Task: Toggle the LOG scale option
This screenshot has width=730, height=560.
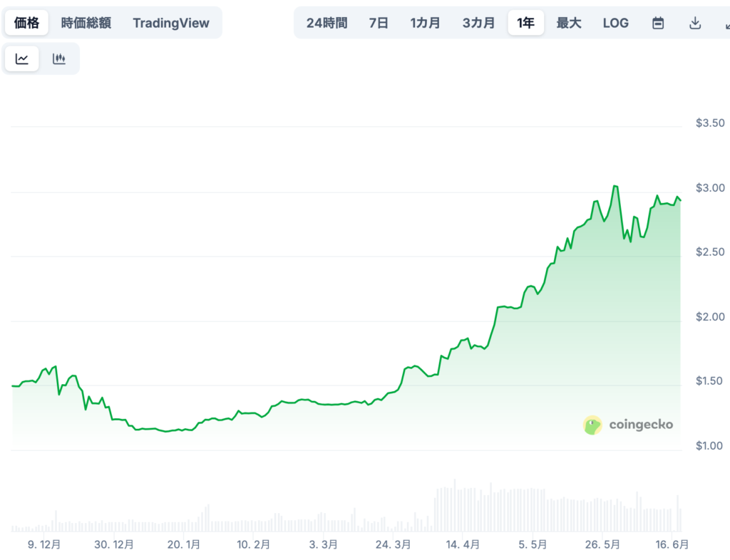Action: point(615,23)
